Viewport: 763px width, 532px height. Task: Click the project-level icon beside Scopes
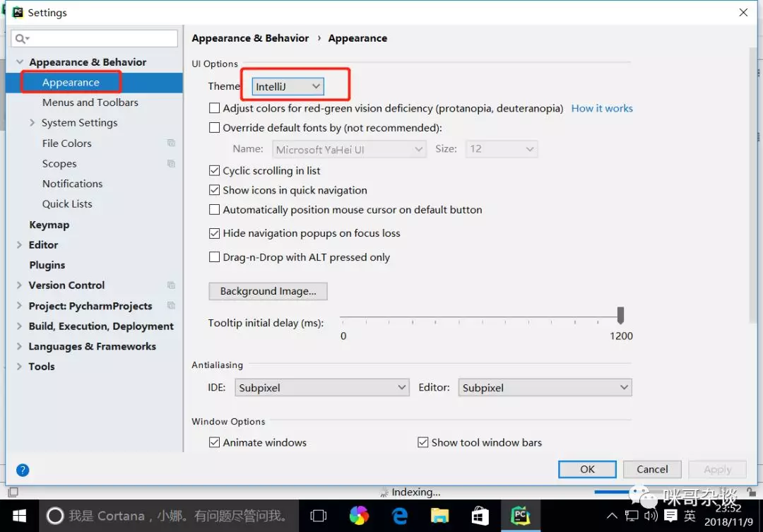171,163
